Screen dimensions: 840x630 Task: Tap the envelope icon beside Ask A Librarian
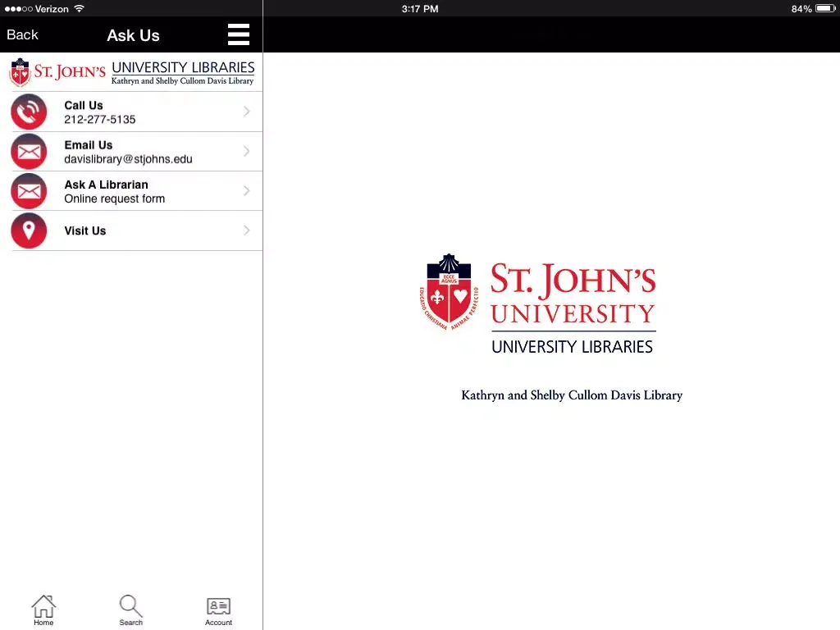[29, 191]
